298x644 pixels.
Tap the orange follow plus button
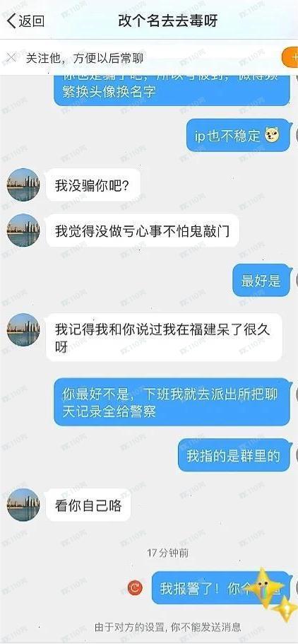[290, 58]
